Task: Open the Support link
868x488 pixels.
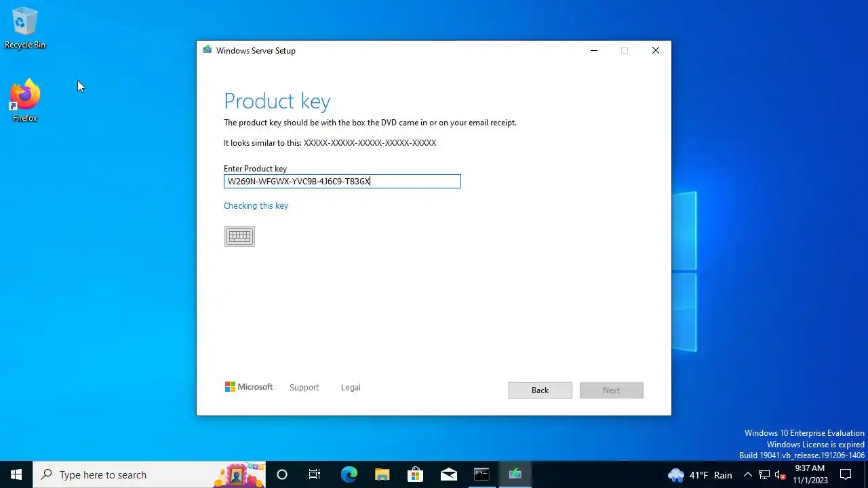Action: pos(304,388)
